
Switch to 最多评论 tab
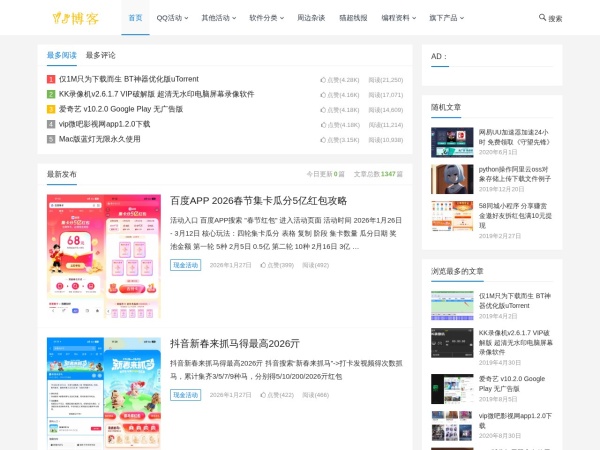pos(100,55)
